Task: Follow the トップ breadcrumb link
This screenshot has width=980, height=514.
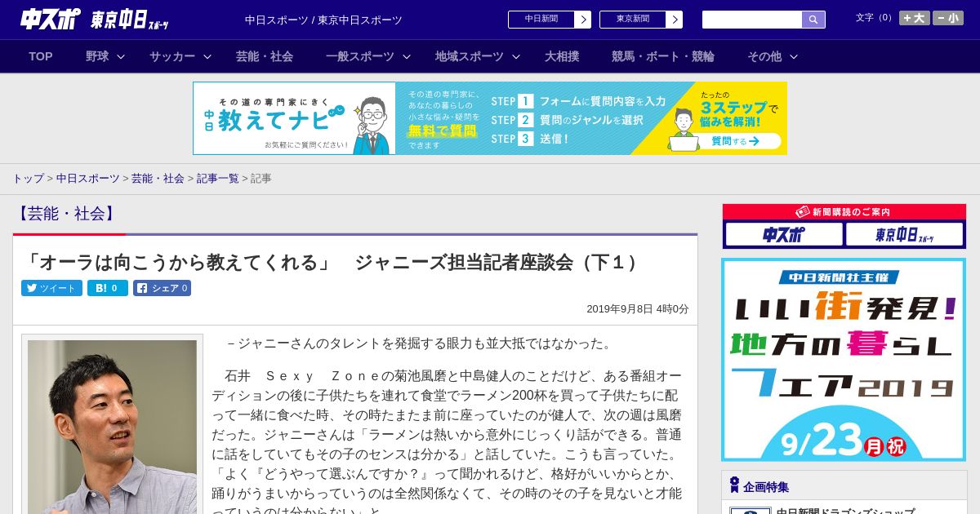Action: pyautogui.click(x=28, y=178)
